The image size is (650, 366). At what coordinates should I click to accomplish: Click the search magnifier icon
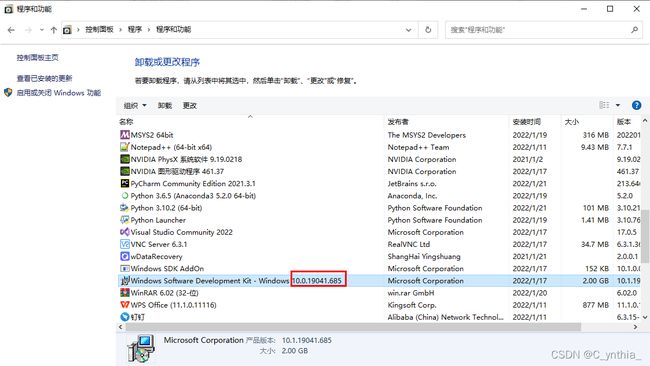click(634, 30)
